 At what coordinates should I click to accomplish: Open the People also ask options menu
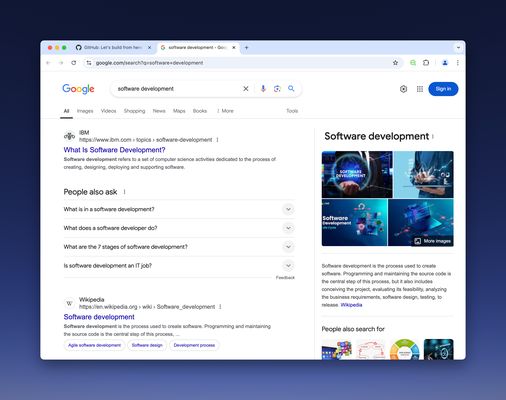pyautogui.click(x=124, y=192)
